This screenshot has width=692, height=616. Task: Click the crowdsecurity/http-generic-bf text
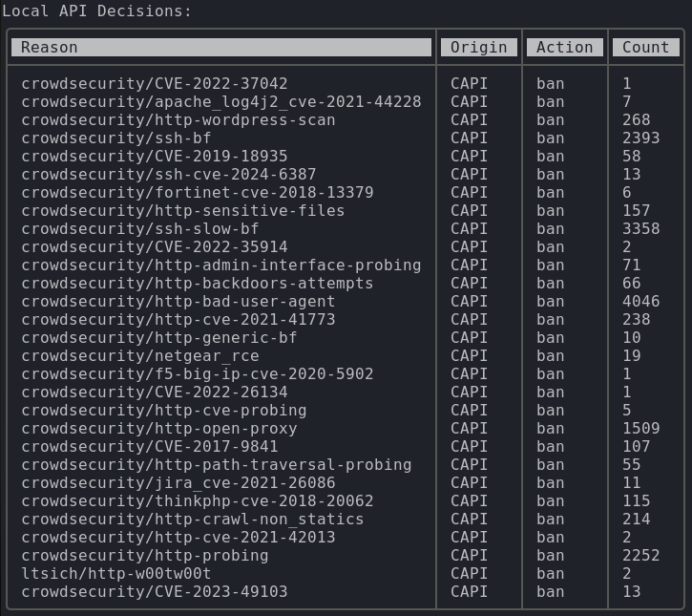[x=159, y=338]
